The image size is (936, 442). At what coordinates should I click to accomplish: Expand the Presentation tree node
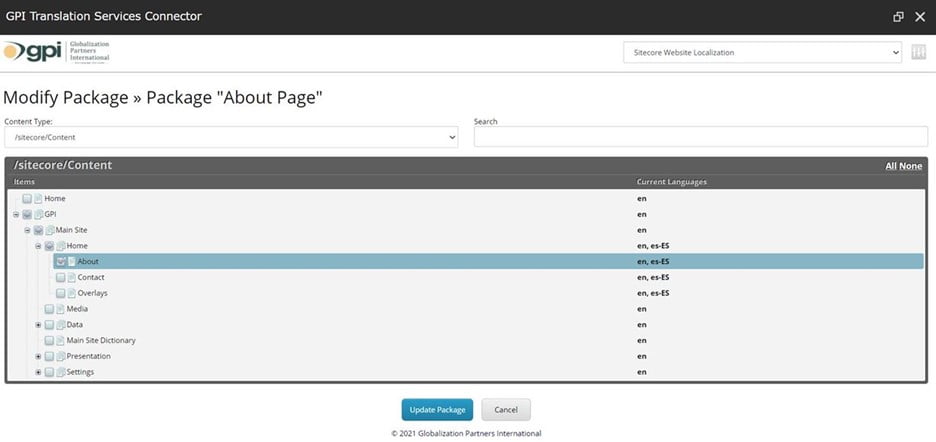pyautogui.click(x=38, y=357)
